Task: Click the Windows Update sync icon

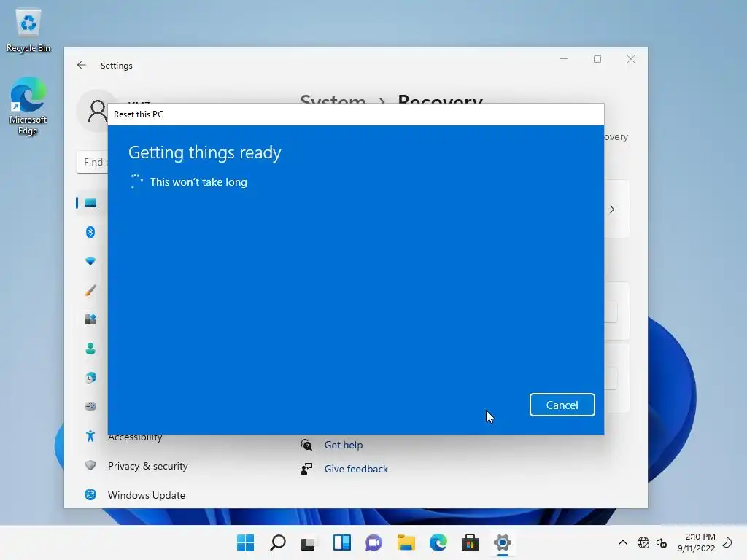Action: tap(90, 495)
